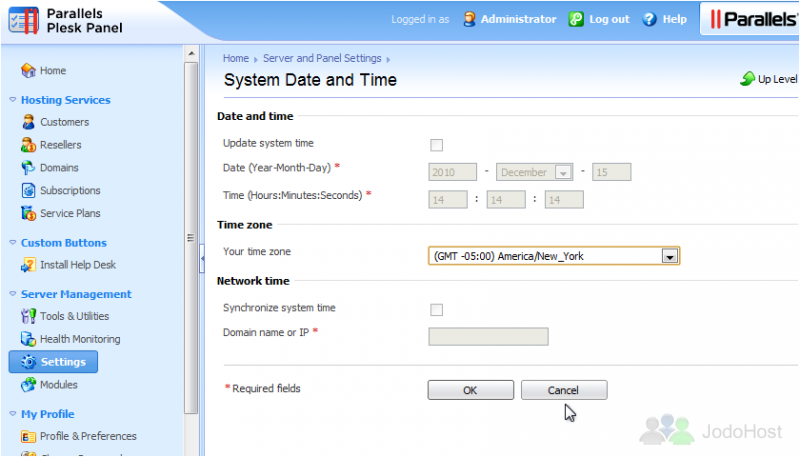Open Install Help Desk in sidebar

click(78, 265)
